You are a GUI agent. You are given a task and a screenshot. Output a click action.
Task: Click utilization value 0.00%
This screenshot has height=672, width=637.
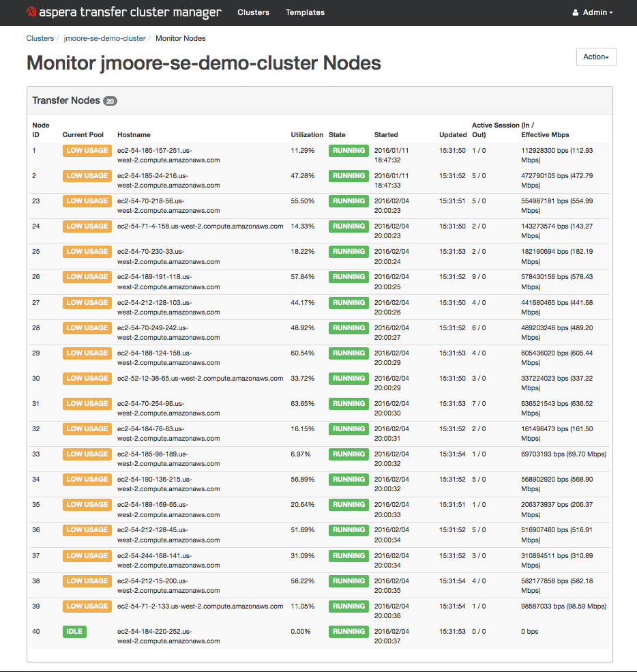pyautogui.click(x=301, y=631)
